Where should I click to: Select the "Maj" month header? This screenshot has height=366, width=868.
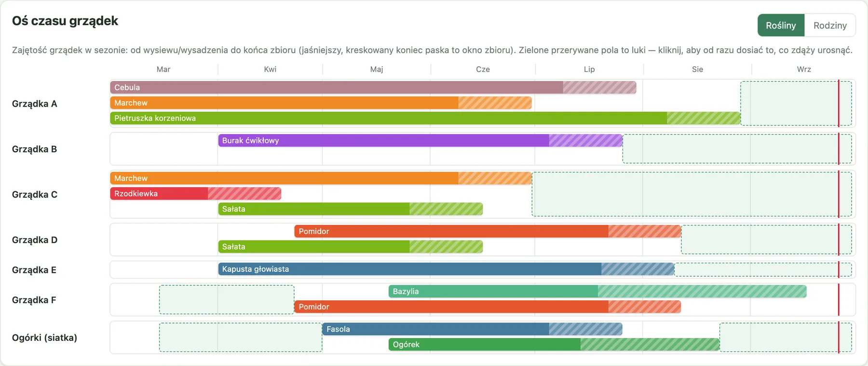point(377,69)
